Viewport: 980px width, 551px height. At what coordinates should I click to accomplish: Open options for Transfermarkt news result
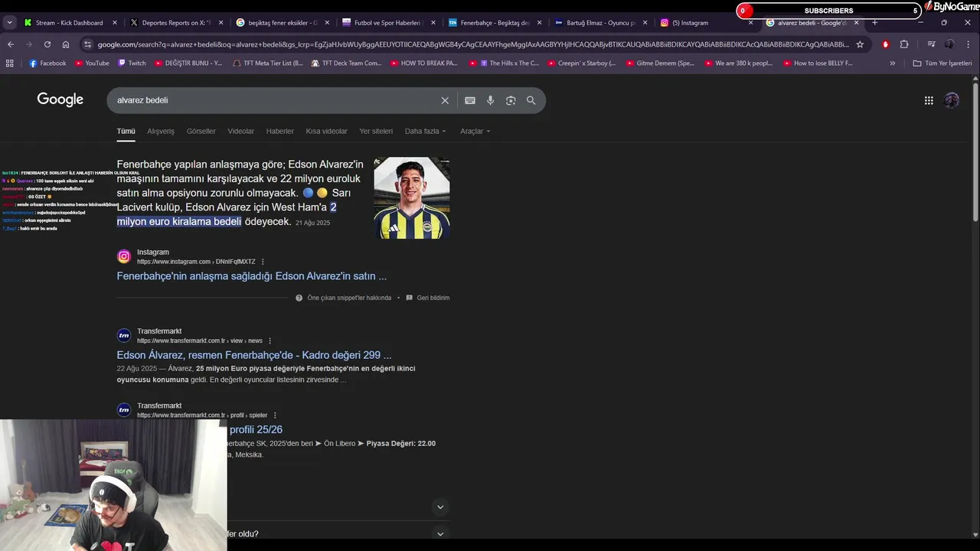(269, 341)
